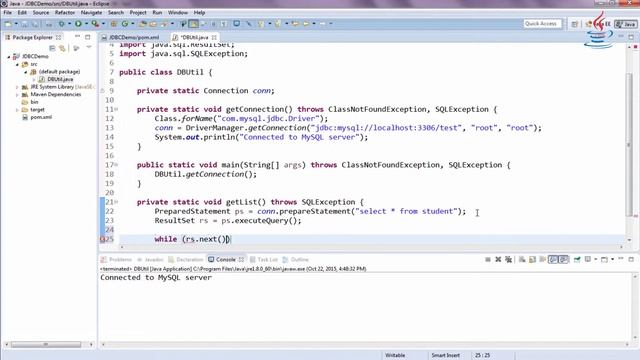
Task: Collapse the JDBCDemo project node
Action: 9,57
